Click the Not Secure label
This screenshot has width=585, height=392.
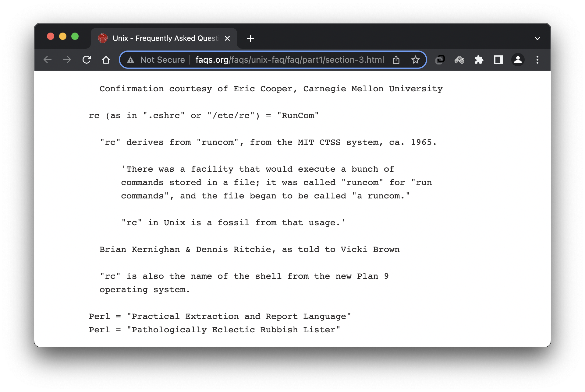point(162,60)
